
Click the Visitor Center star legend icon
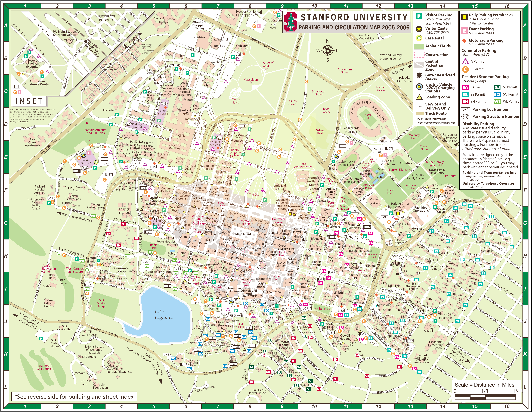[x=419, y=29]
